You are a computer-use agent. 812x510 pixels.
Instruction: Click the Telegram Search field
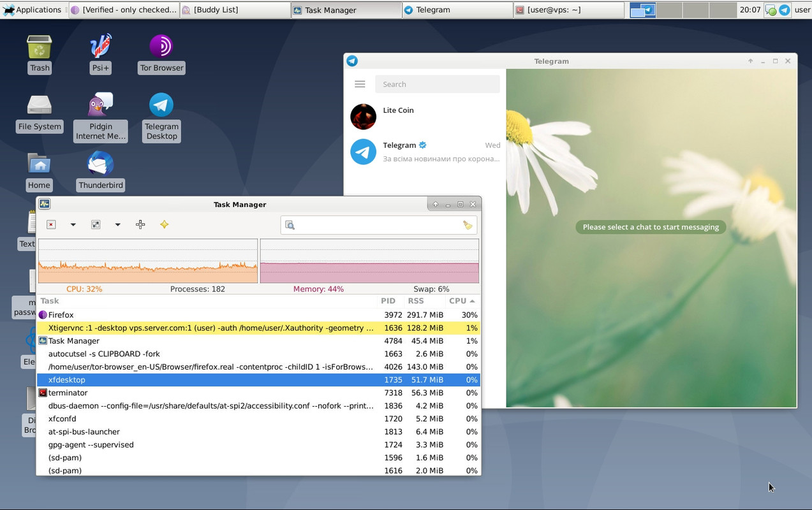click(x=438, y=84)
